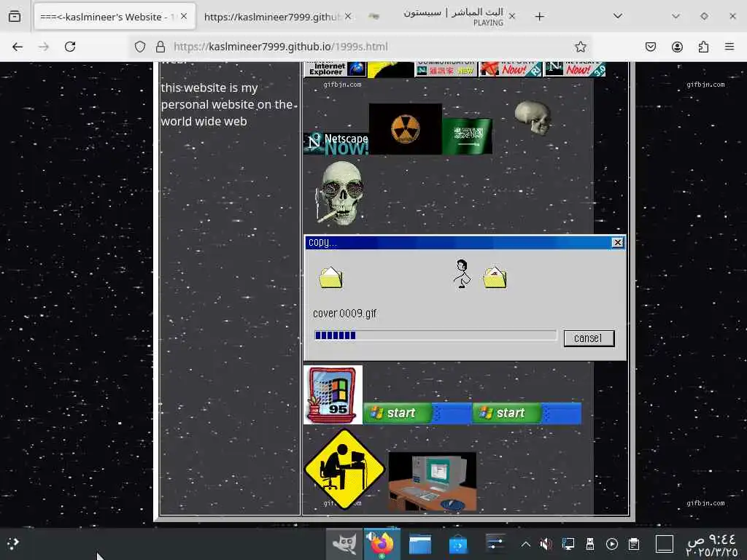Open Firefox View tab overview
The height and width of the screenshot is (560, 747).
tap(15, 16)
